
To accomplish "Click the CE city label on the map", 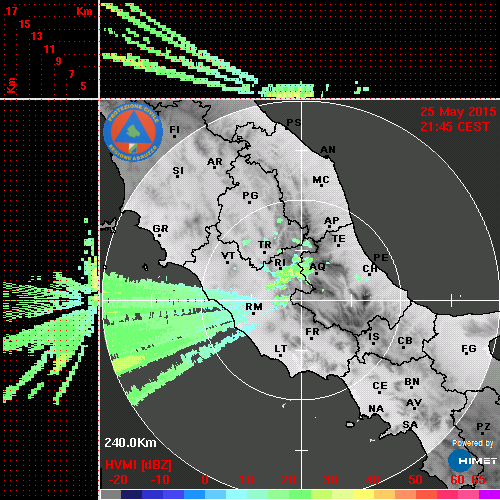I will (x=380, y=386).
